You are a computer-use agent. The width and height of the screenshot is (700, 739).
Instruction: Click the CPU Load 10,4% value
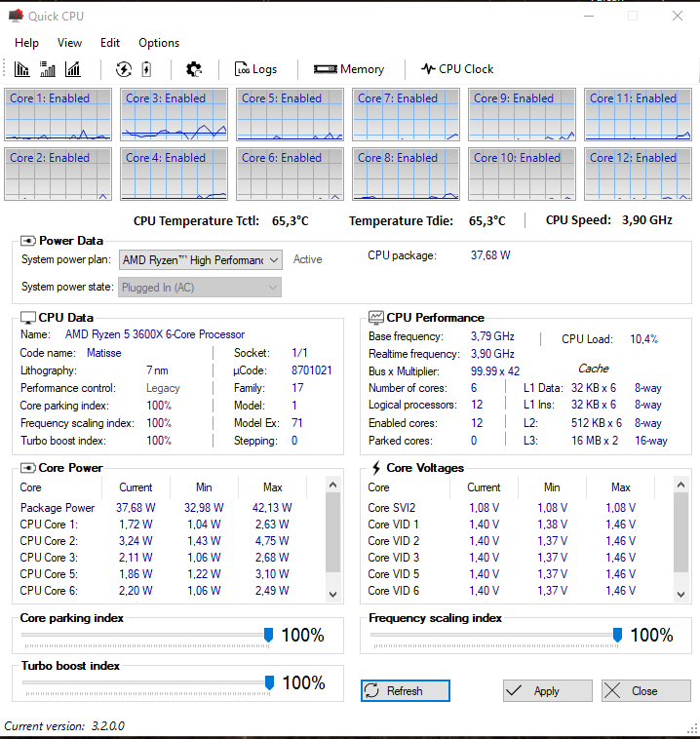(x=643, y=339)
